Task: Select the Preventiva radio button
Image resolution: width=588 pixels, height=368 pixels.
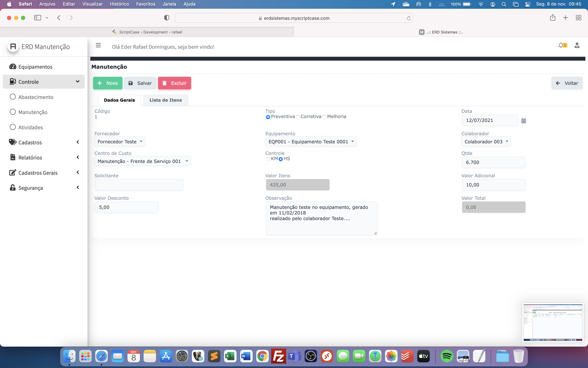Action: pyautogui.click(x=268, y=117)
